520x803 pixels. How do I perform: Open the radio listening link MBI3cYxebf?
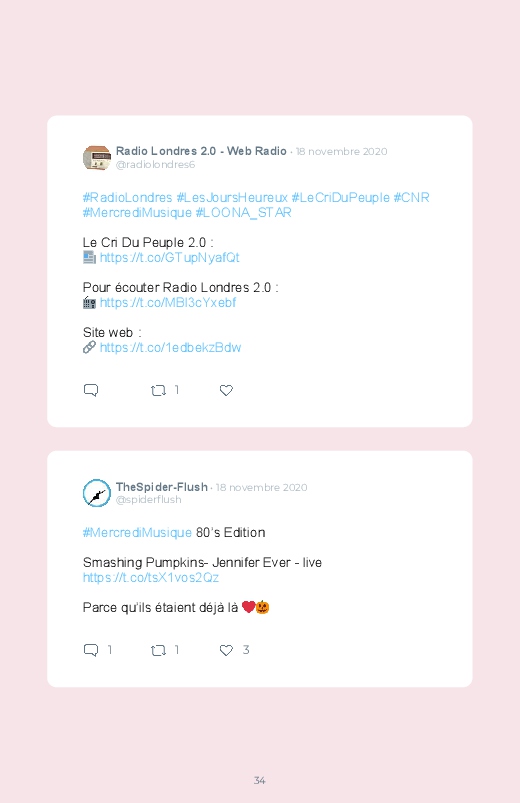(168, 302)
